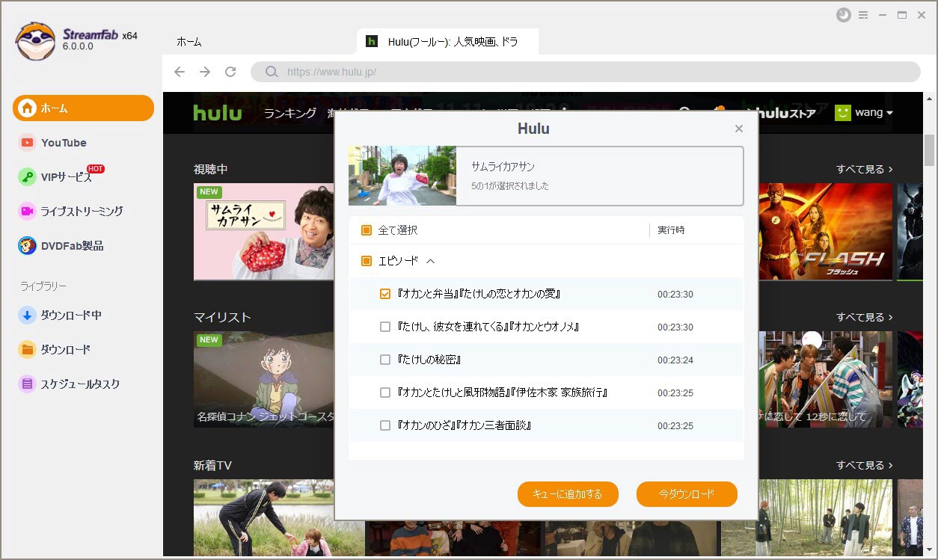Toggle the エピソード group checkbox
The width and height of the screenshot is (938, 560).
coord(367,261)
